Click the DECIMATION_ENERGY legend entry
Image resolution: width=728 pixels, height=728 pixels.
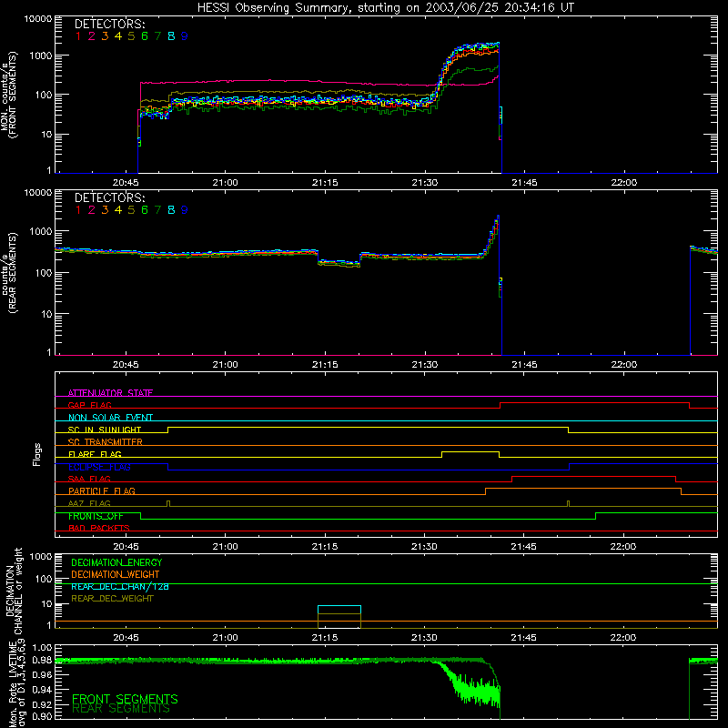coord(116,562)
